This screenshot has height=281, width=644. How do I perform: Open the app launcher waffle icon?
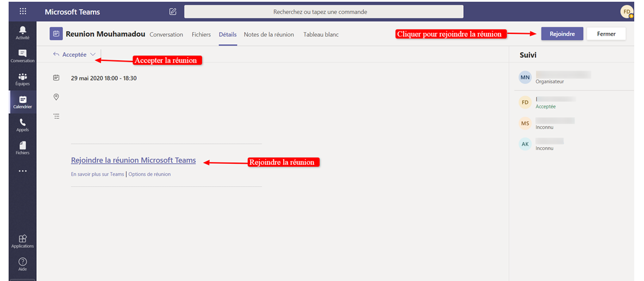(23, 11)
